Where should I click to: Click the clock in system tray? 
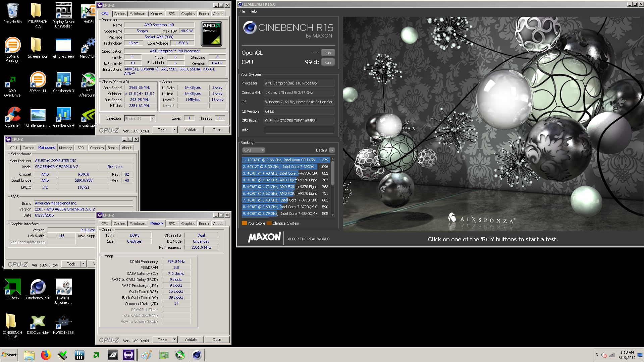coord(627,355)
